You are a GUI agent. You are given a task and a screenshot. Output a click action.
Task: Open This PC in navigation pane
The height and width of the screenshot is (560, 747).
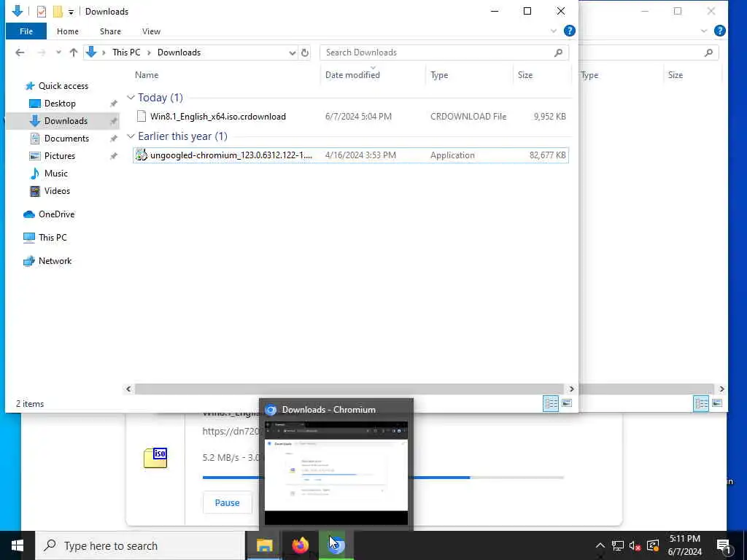53,237
